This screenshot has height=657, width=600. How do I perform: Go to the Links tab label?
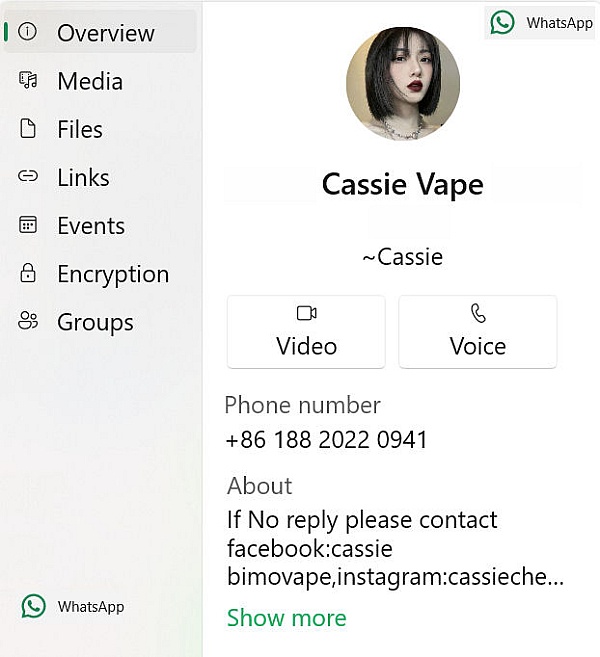coord(83,177)
